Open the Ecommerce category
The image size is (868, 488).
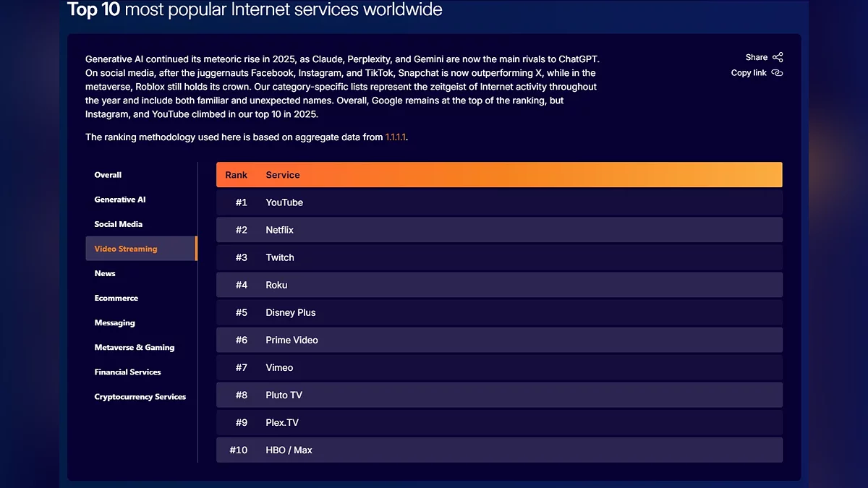[116, 298]
